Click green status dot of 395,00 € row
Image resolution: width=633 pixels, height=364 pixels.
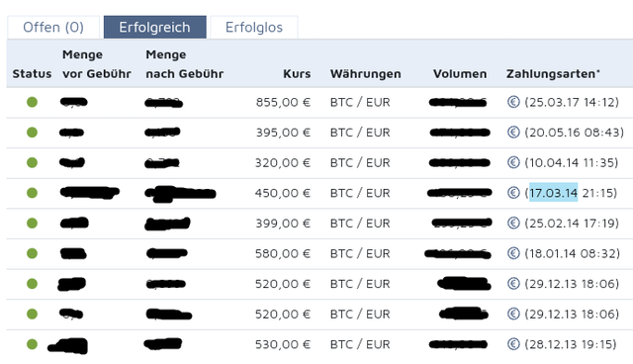pos(32,133)
